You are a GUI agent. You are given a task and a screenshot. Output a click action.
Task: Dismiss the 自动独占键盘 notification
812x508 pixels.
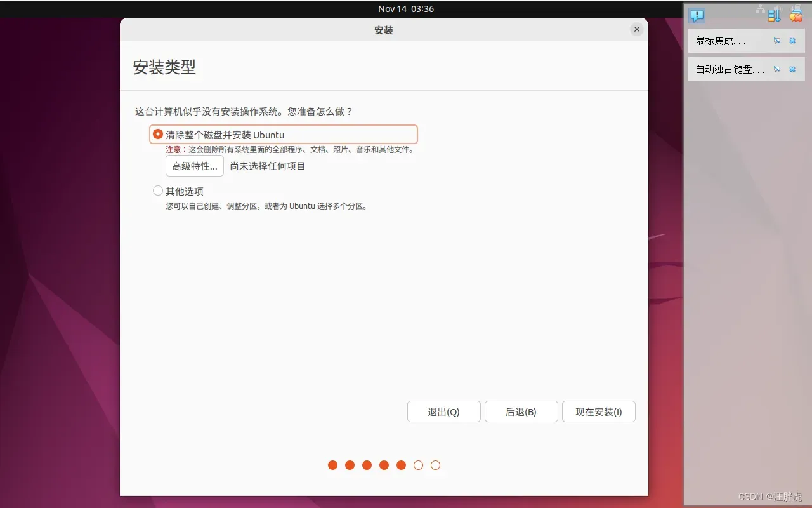pos(792,69)
